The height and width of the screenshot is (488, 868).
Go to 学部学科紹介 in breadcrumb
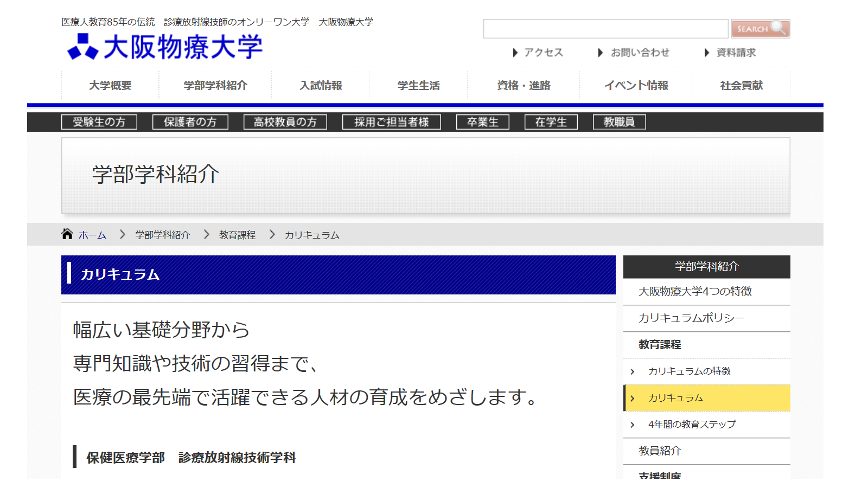(163, 235)
